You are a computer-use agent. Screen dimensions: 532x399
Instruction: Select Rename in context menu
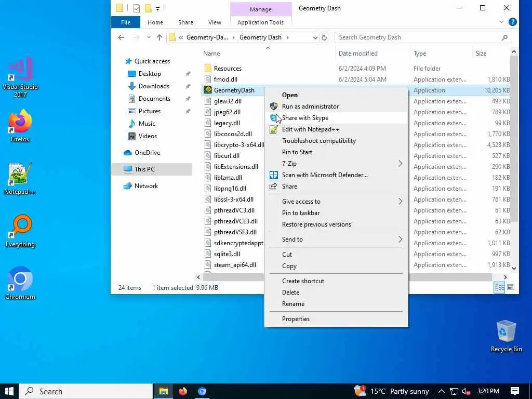[x=336, y=303]
